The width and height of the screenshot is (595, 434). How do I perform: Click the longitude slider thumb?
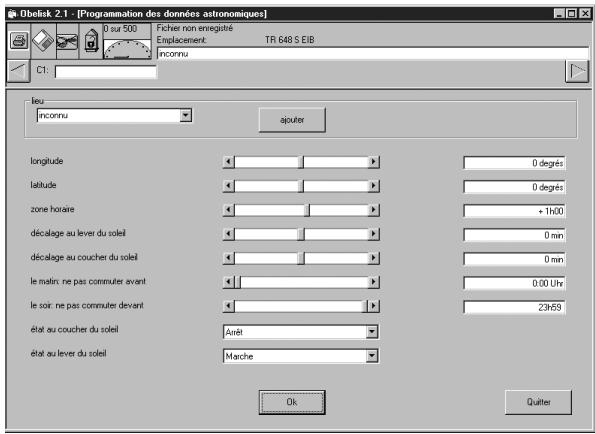coord(301,162)
